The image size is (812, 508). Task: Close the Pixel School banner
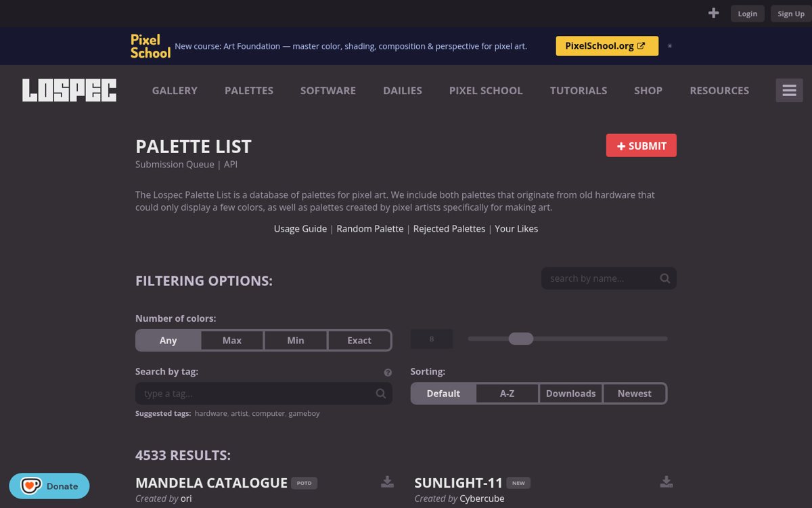click(670, 46)
